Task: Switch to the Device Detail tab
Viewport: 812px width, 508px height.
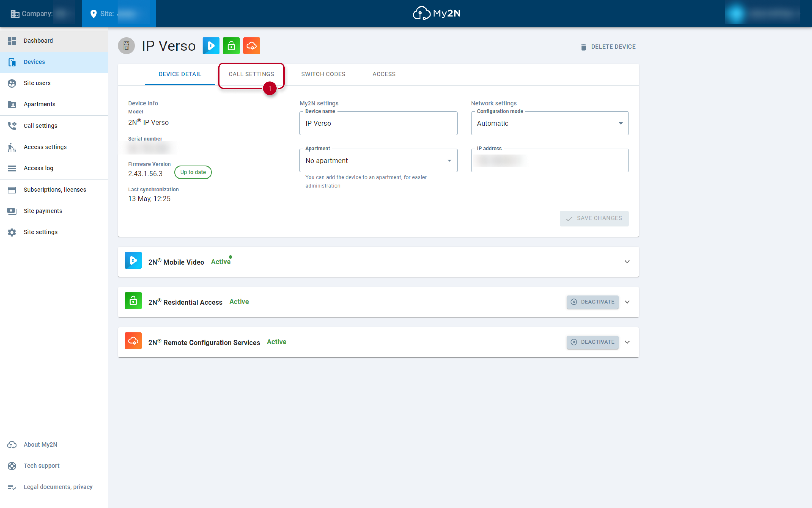Action: pyautogui.click(x=180, y=74)
